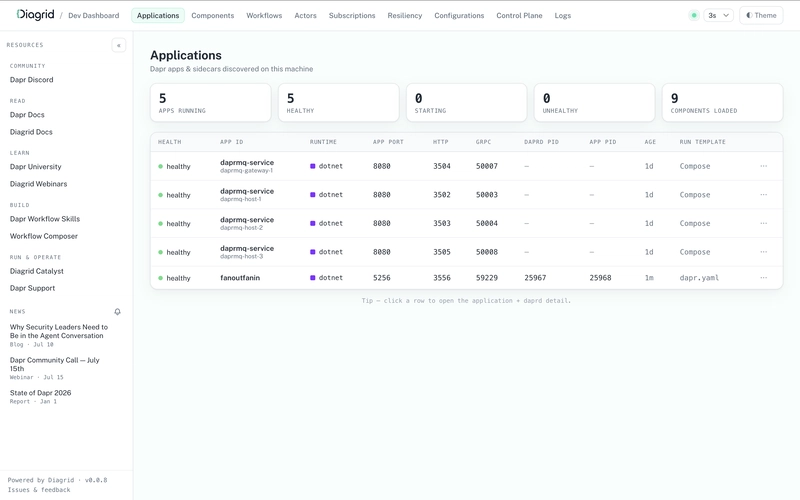Collapse the Resources sidebar with the chevron button
The width and height of the screenshot is (800, 500).
pos(118,45)
